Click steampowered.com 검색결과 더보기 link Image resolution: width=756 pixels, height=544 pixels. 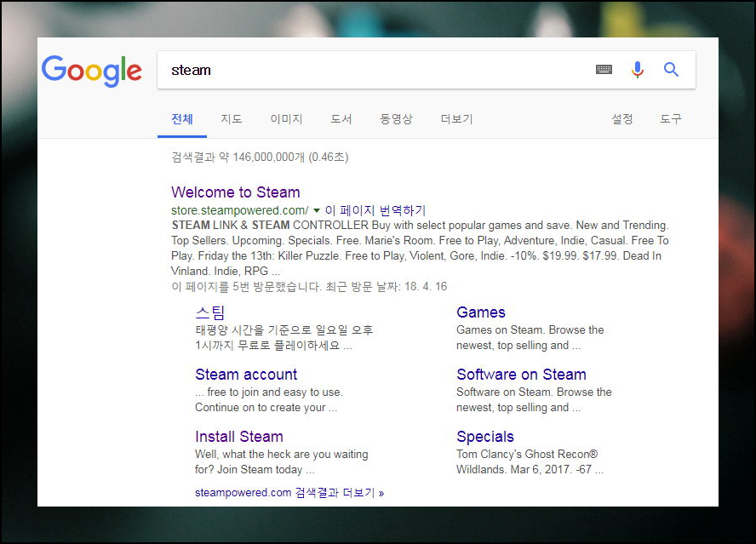click(289, 493)
